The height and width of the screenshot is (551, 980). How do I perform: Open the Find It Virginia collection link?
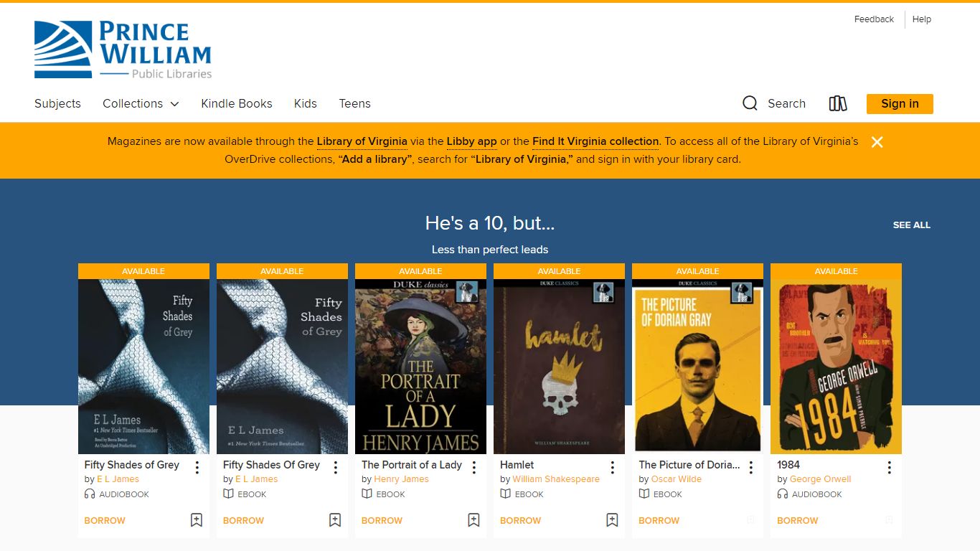595,141
